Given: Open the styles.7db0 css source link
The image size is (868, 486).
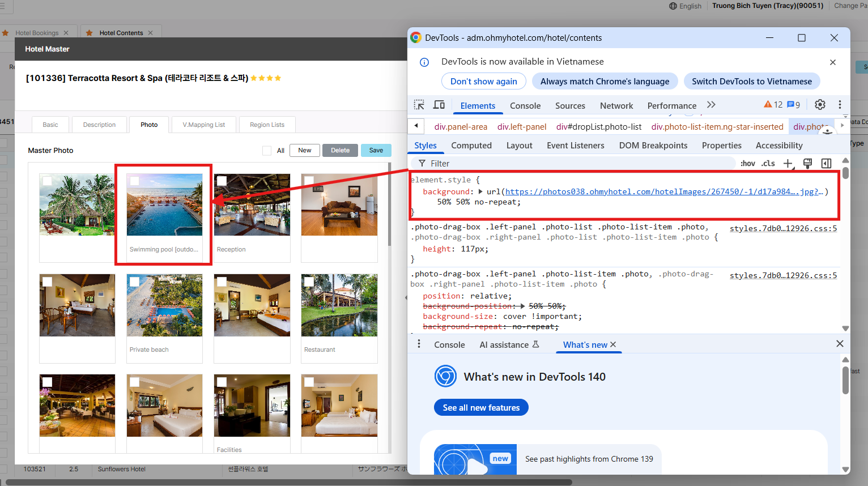Looking at the screenshot, I should (x=782, y=229).
